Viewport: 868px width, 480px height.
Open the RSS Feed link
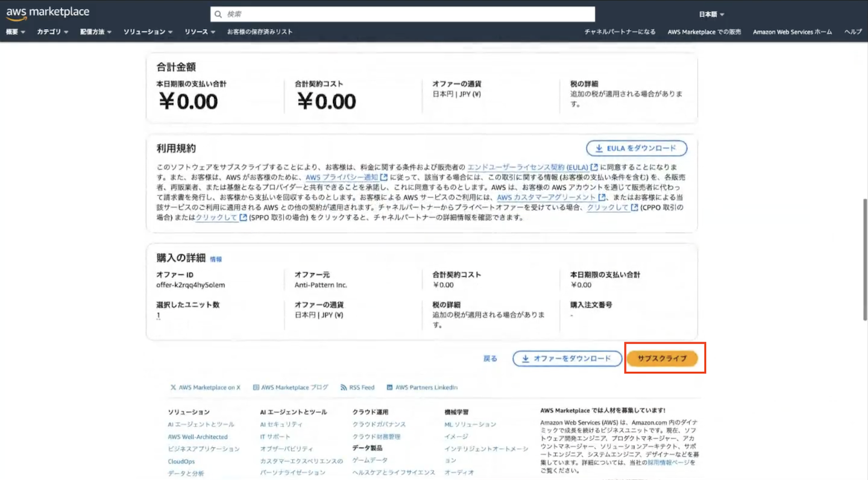pyautogui.click(x=357, y=388)
